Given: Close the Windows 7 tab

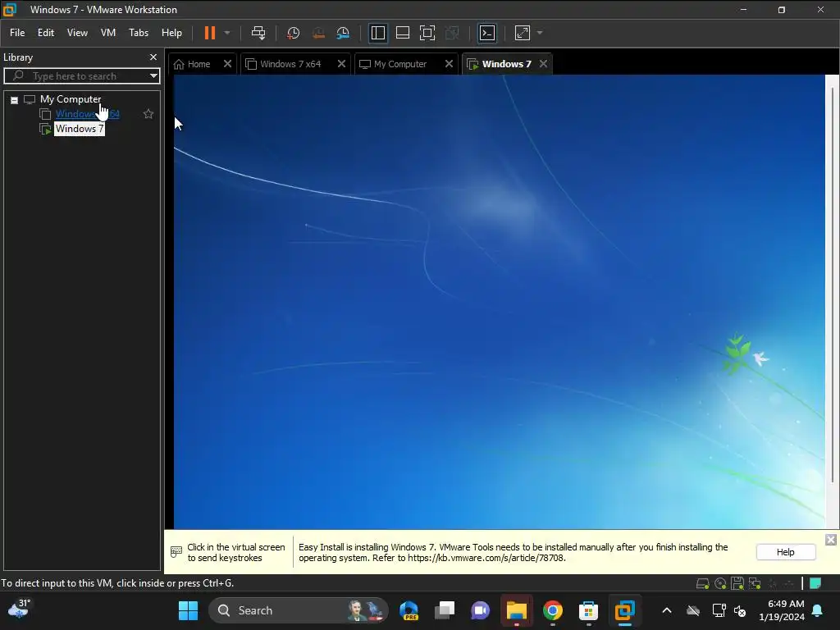Looking at the screenshot, I should point(543,64).
